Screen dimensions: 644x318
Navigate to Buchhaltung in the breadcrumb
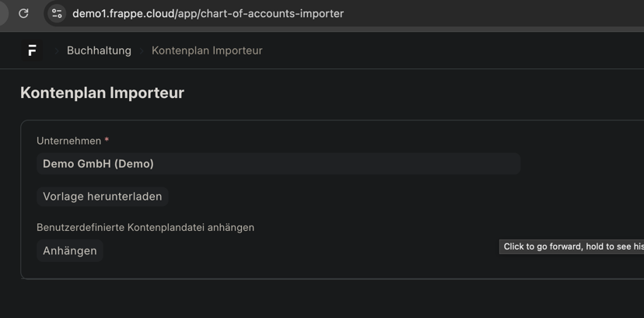[99, 51]
